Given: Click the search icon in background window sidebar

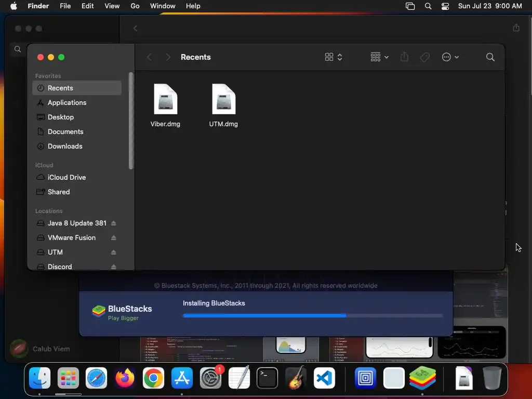Looking at the screenshot, I should [18, 49].
